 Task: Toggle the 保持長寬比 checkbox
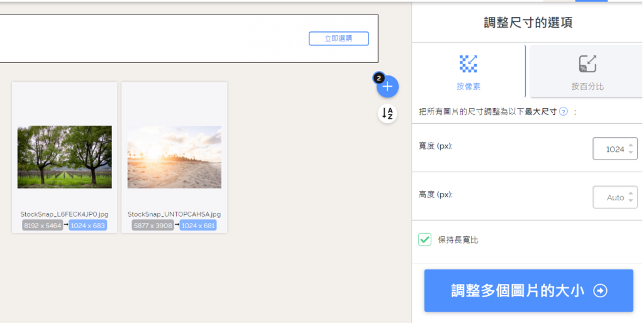425,239
